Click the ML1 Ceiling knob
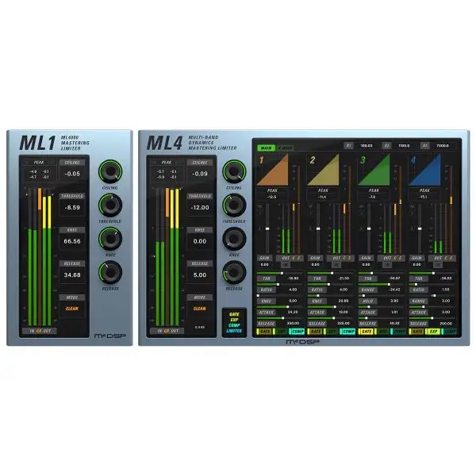476x476 pixels. click(107, 172)
